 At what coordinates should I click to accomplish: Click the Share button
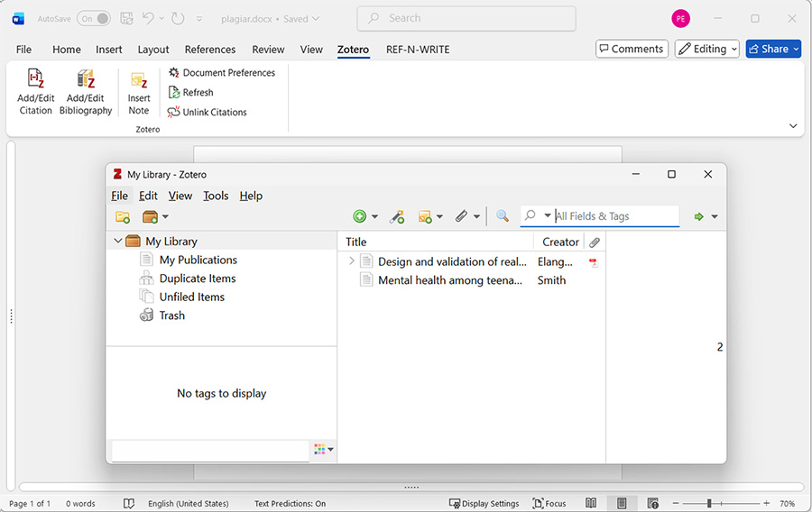pos(773,50)
